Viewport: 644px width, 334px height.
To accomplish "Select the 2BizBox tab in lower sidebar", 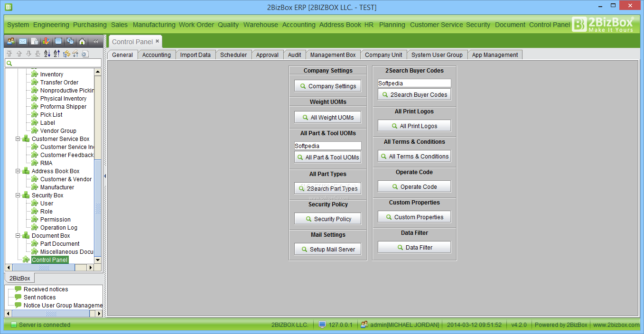I will pyautogui.click(x=20, y=278).
